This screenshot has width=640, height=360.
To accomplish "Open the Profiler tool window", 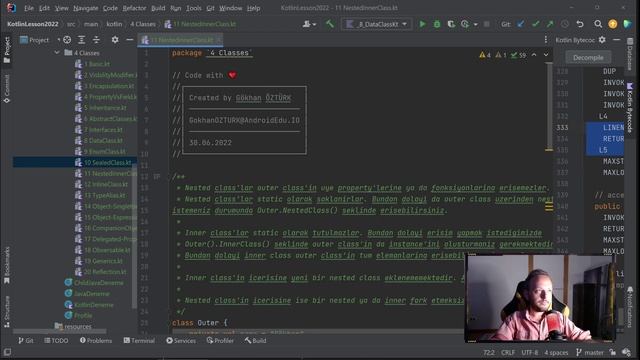I will (220, 340).
